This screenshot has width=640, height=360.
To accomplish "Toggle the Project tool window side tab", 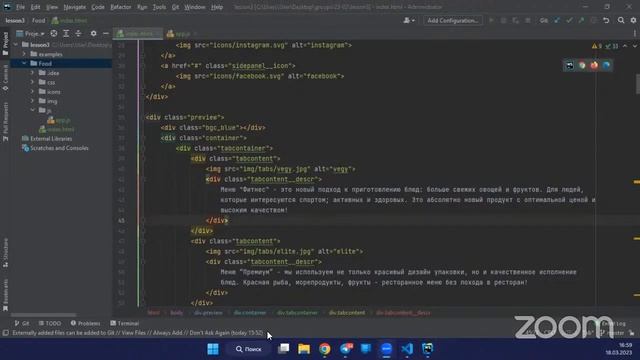I will [5, 43].
